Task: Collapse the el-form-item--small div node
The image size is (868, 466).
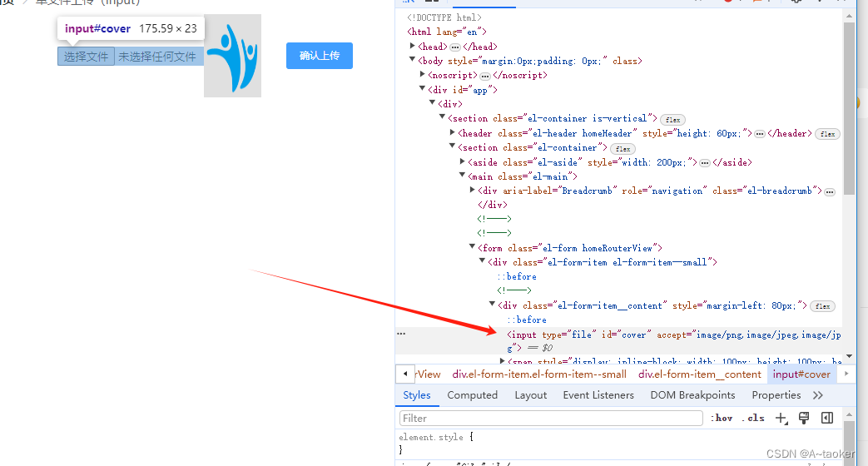Action: [x=482, y=260]
